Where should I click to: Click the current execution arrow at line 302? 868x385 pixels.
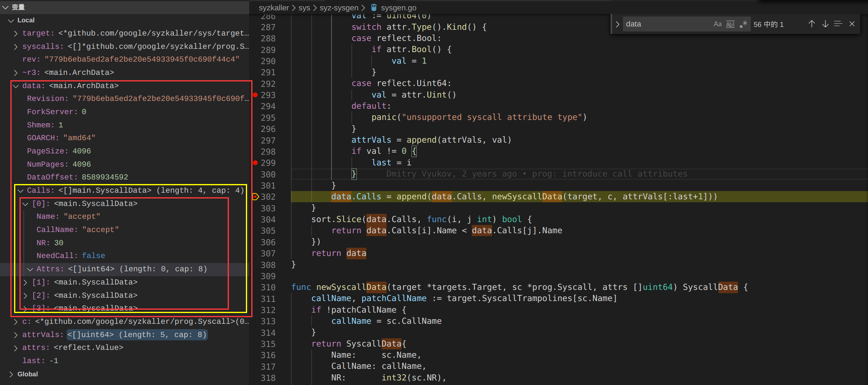pos(255,197)
